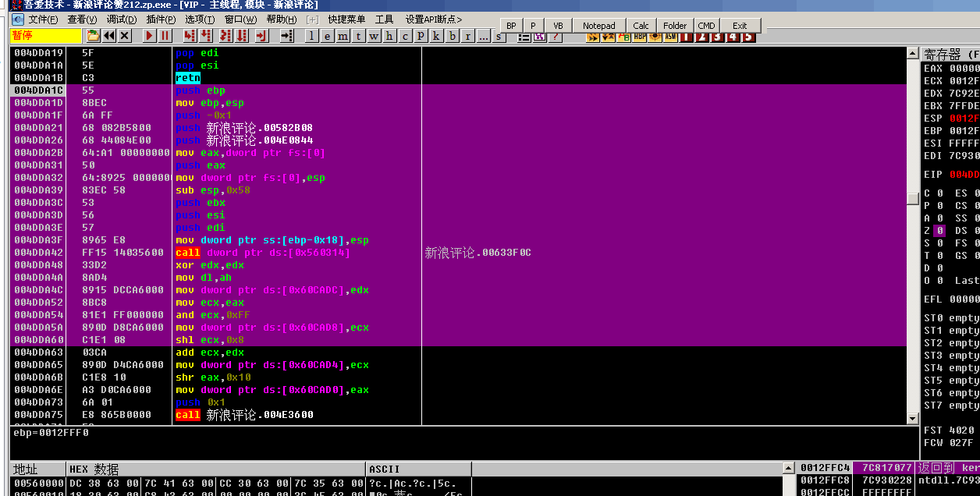Click the Trace over icon
Screen dimensions: 980x496
pos(242,36)
